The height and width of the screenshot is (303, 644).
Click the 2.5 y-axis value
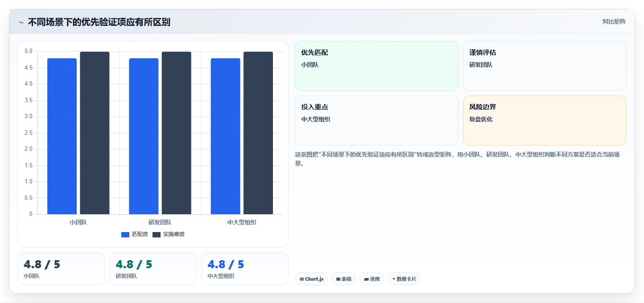[x=28, y=133]
